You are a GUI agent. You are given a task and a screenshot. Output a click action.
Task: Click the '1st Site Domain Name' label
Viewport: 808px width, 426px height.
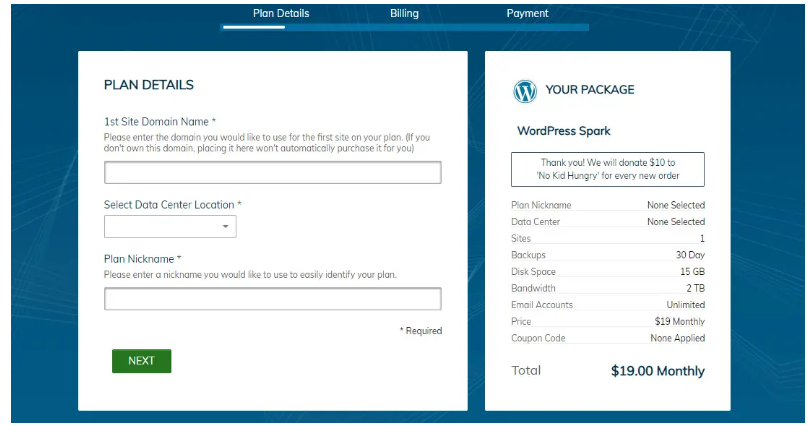click(160, 122)
